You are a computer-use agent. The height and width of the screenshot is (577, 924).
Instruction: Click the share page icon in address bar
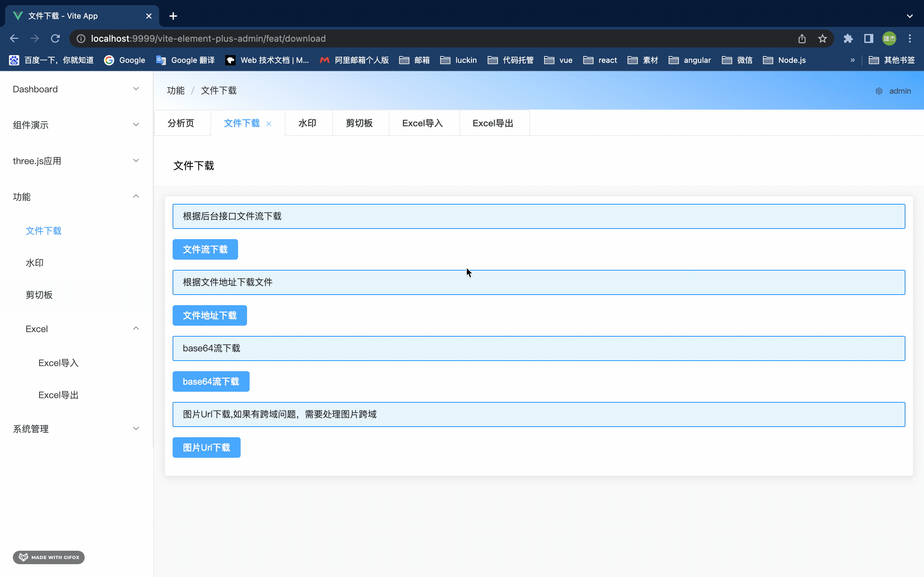pos(802,38)
